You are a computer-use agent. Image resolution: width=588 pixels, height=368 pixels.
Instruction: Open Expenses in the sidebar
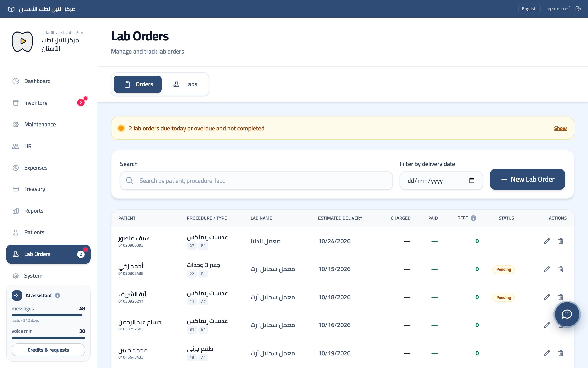tap(48, 168)
